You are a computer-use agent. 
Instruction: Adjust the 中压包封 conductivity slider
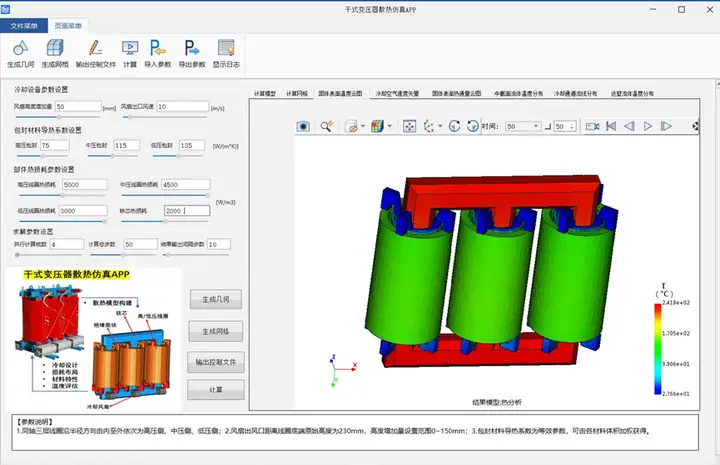(112, 156)
